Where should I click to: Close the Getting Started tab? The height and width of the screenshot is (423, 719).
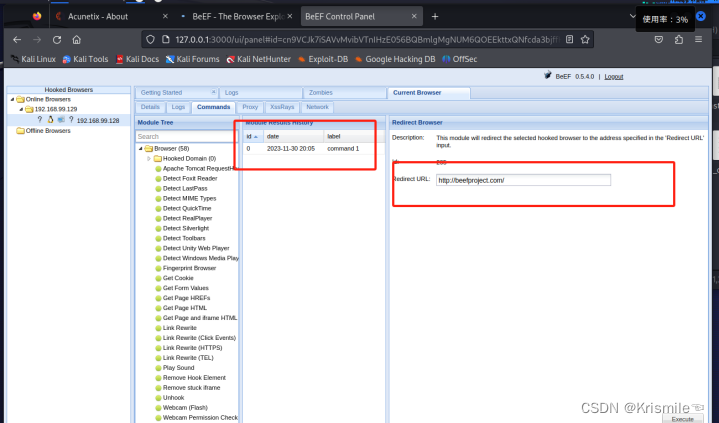pyautogui.click(x=213, y=92)
